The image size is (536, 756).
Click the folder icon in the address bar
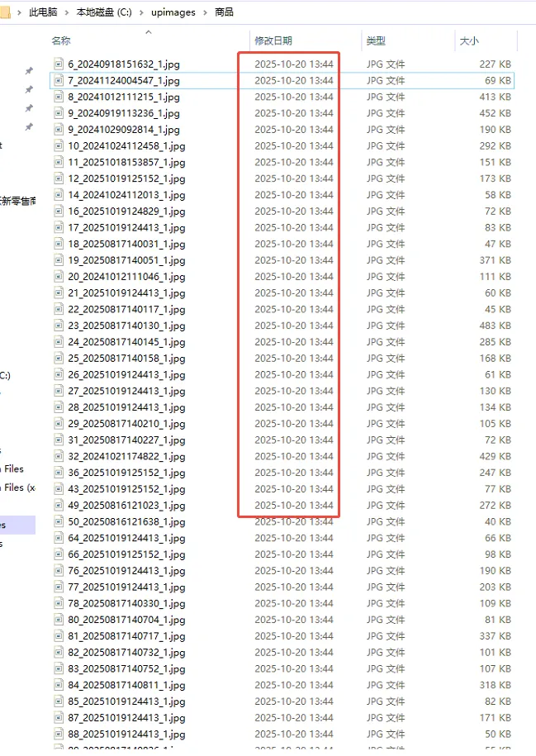[5, 12]
